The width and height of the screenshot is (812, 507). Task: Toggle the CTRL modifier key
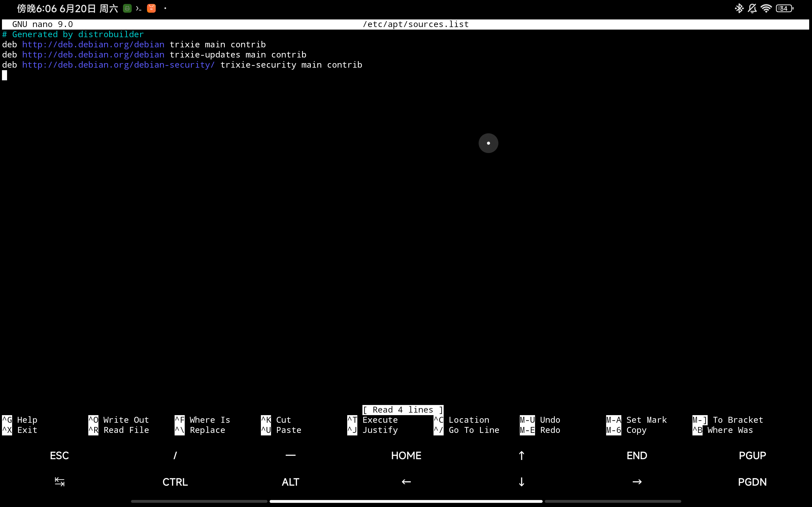coord(175,482)
